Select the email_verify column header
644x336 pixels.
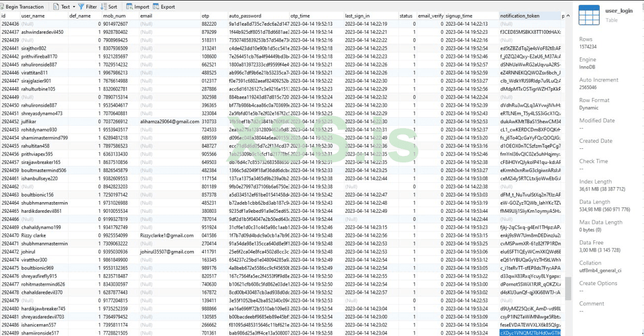pyautogui.click(x=431, y=16)
